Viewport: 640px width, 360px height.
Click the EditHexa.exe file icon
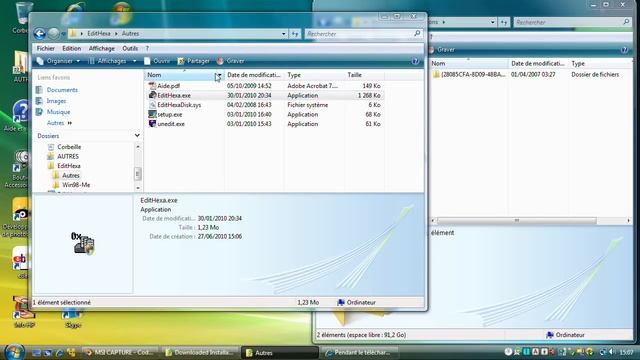(152, 95)
